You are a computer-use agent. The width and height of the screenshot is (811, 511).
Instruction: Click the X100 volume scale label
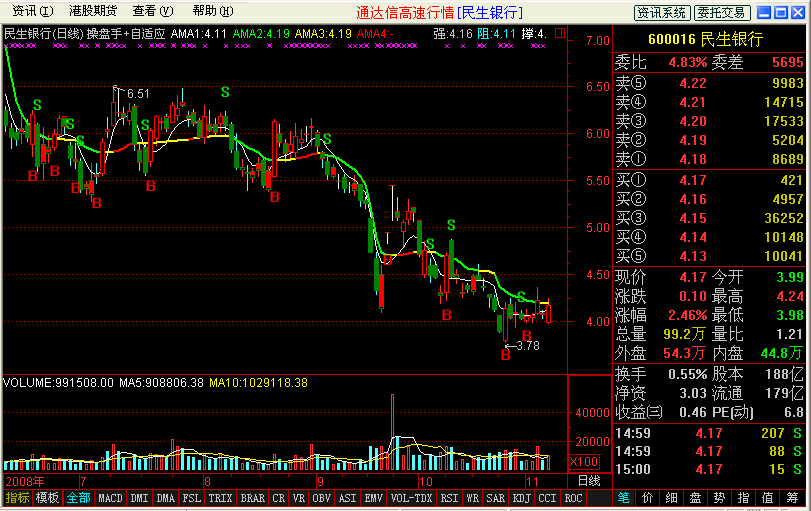[x=584, y=462]
